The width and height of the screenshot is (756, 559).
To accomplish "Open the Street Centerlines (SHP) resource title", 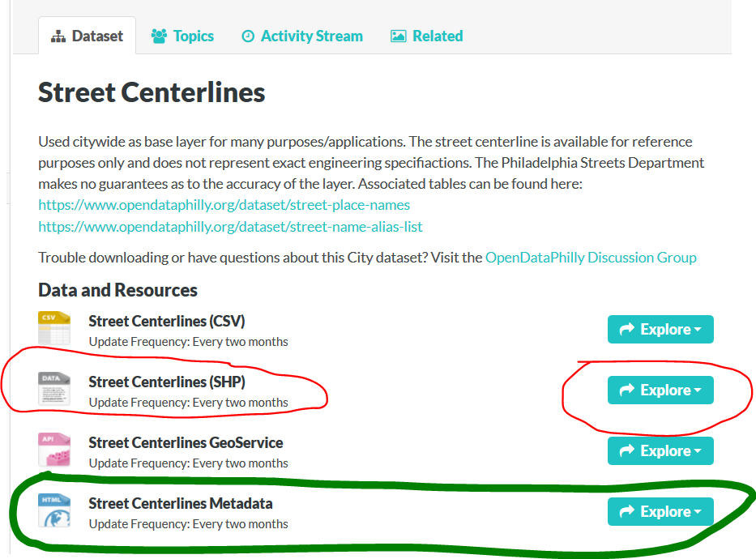I will 167,382.
